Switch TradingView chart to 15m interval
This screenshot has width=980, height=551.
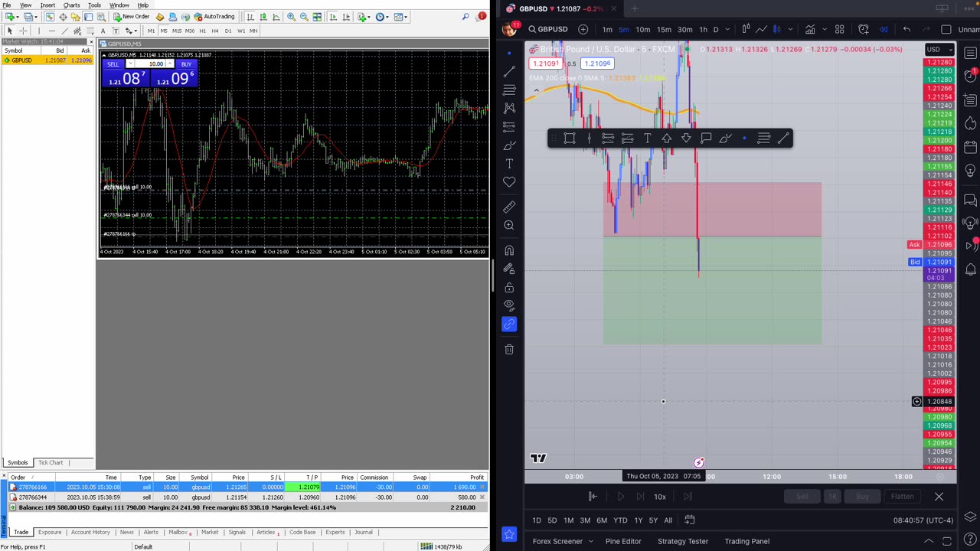click(x=664, y=29)
